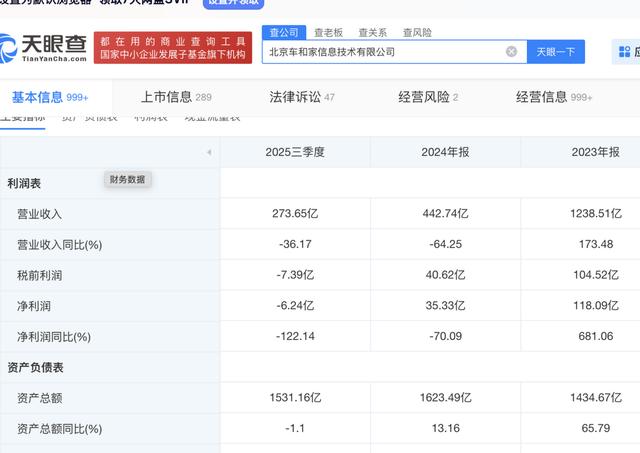This screenshot has width=640, height=453.
Task: Open the 上市信息 tab
Action: (176, 97)
